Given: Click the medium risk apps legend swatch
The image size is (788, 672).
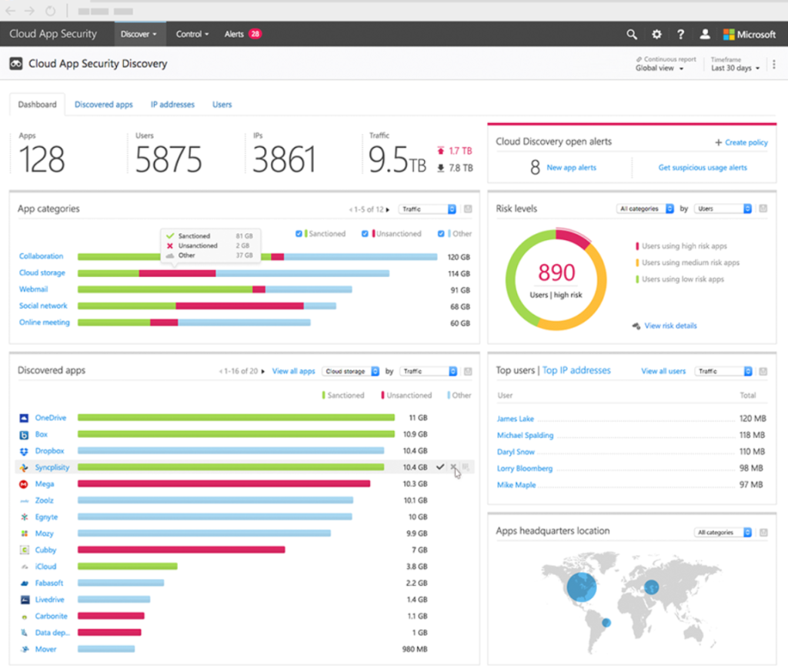Looking at the screenshot, I should point(637,262).
